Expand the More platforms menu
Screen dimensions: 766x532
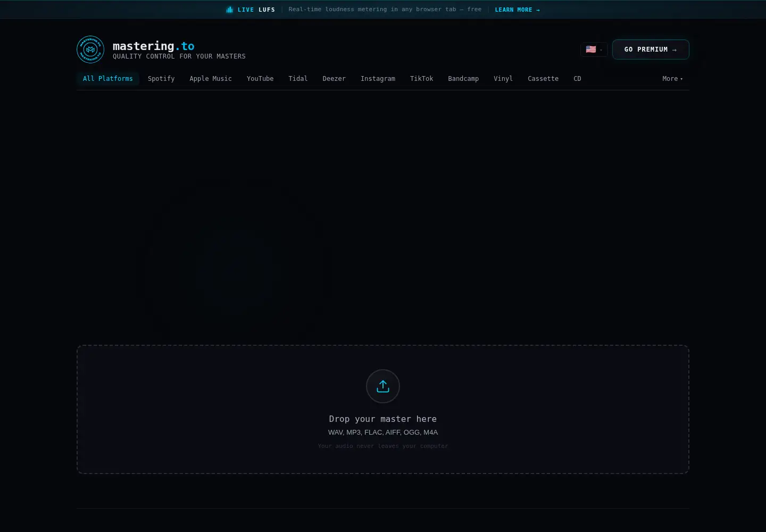click(672, 79)
